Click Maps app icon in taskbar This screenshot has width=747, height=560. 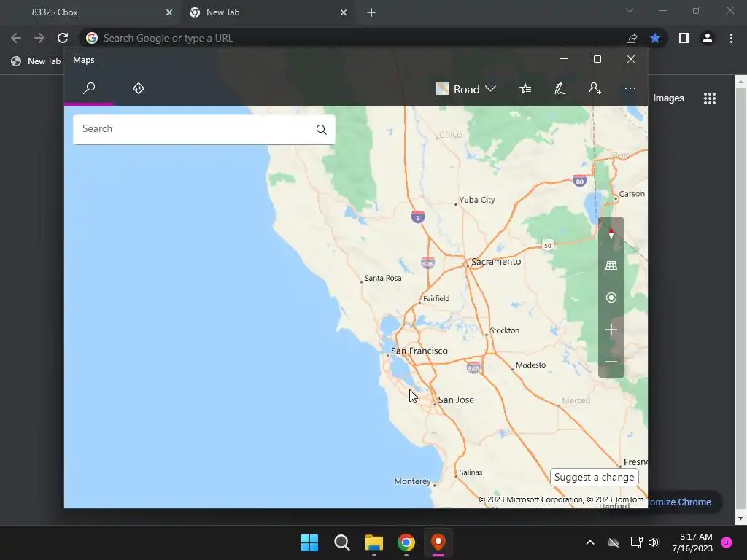click(x=438, y=542)
